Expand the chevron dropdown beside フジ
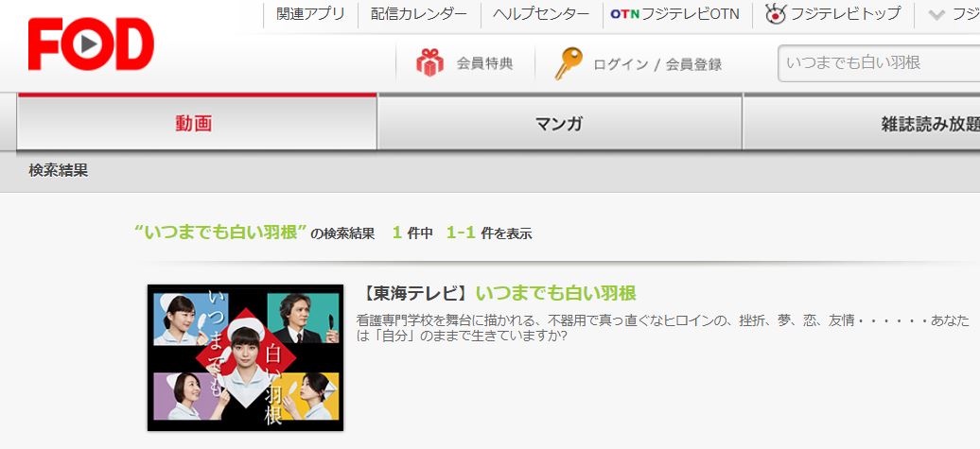 coord(936,14)
